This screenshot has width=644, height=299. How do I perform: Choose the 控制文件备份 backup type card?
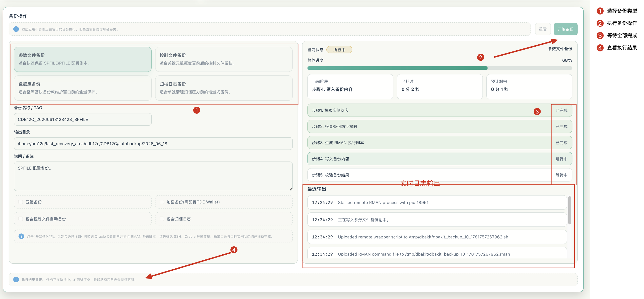click(x=224, y=59)
